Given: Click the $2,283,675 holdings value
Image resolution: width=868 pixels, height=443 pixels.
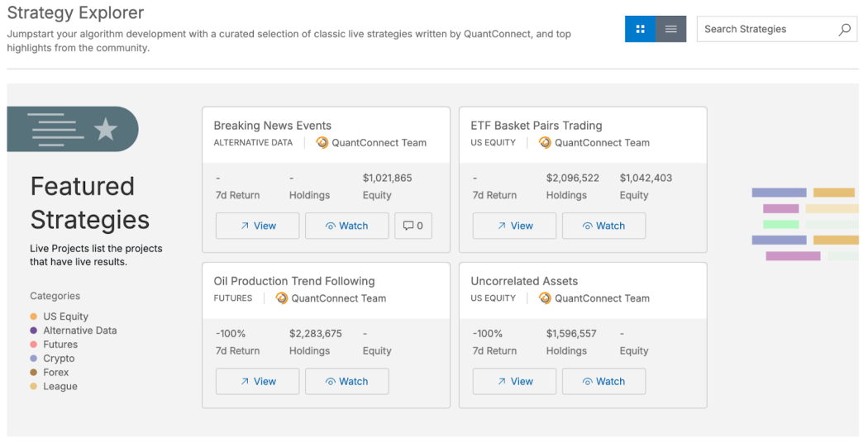Looking at the screenshot, I should tap(316, 334).
